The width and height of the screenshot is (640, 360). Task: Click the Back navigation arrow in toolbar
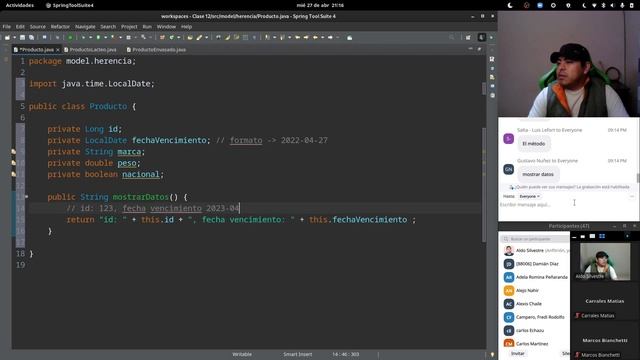click(x=315, y=38)
